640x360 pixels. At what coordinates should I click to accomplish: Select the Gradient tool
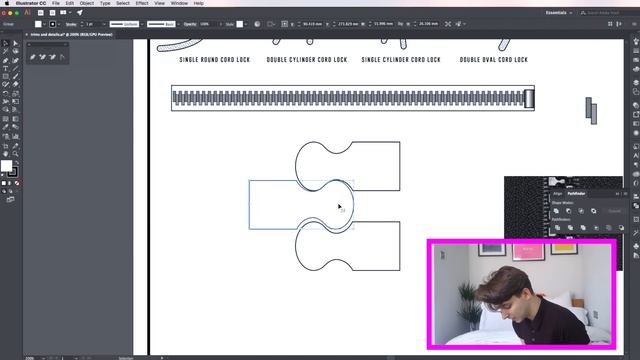click(16, 119)
